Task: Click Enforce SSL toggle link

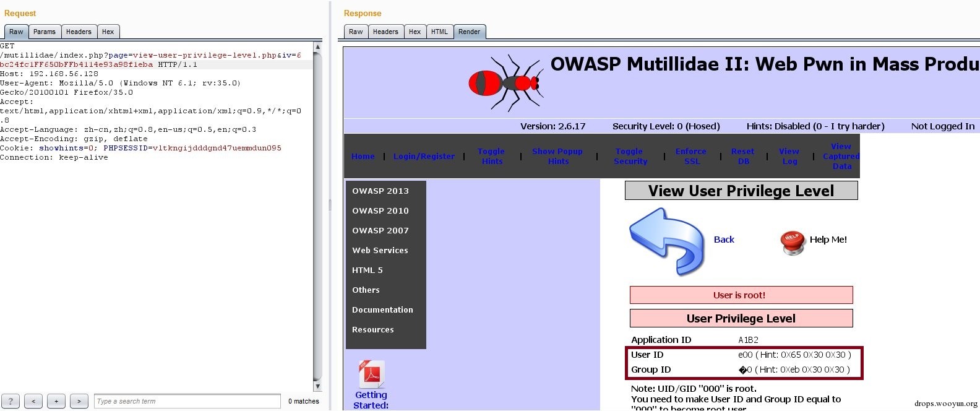Action: pyautogui.click(x=691, y=156)
